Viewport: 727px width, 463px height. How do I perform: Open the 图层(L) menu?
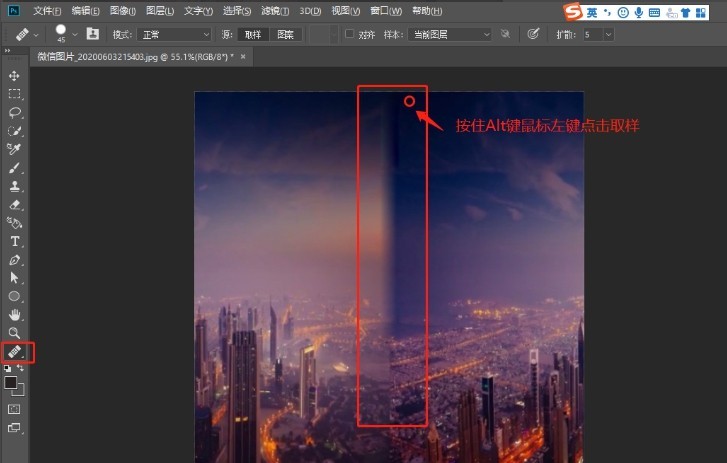pyautogui.click(x=159, y=11)
